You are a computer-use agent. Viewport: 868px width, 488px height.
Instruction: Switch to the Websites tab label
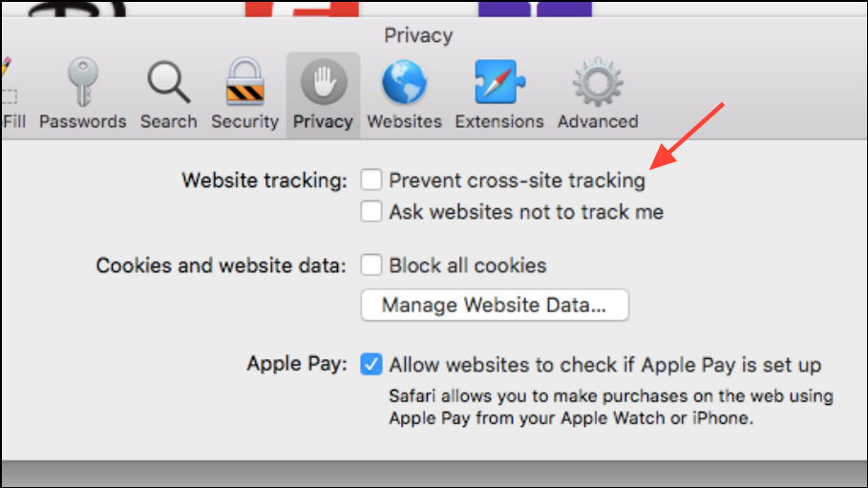coord(405,121)
